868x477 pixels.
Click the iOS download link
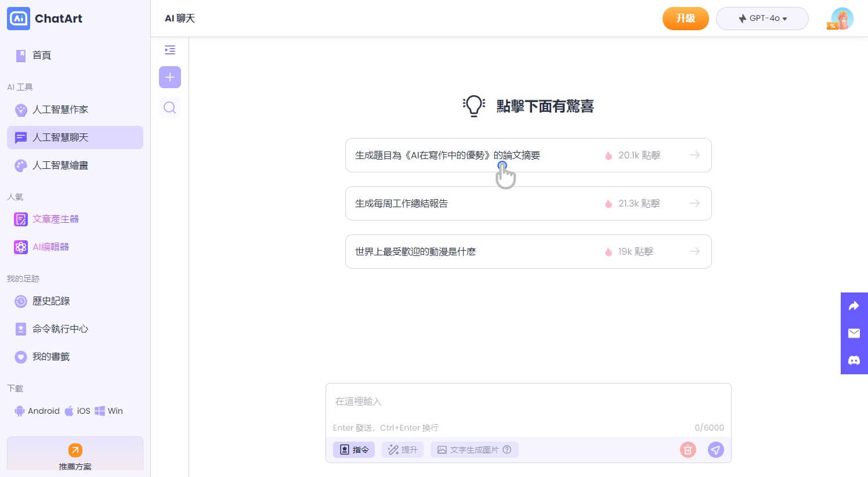tap(77, 411)
